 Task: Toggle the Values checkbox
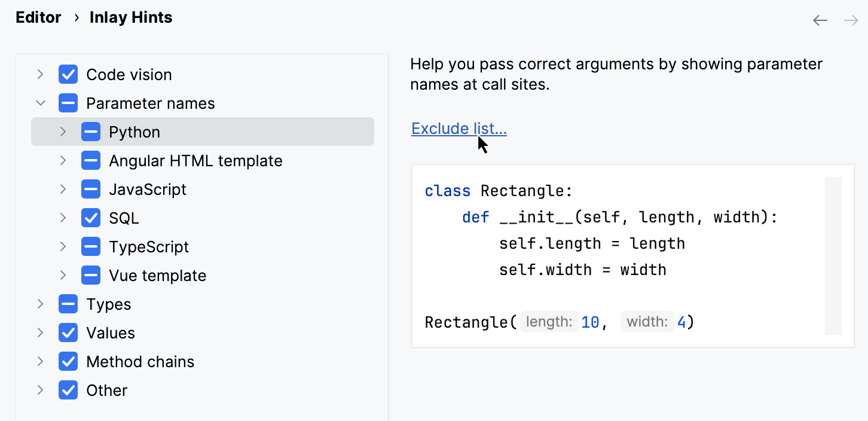coord(68,332)
